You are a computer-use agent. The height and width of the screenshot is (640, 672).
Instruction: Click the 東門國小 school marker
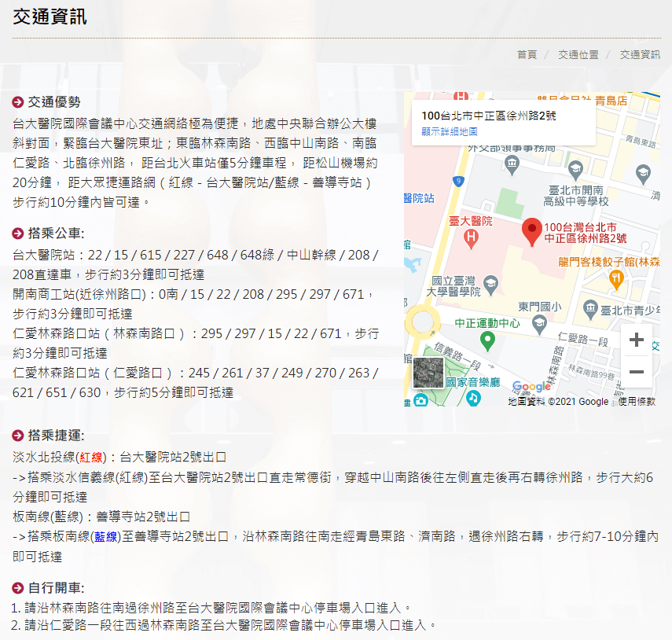click(x=539, y=322)
